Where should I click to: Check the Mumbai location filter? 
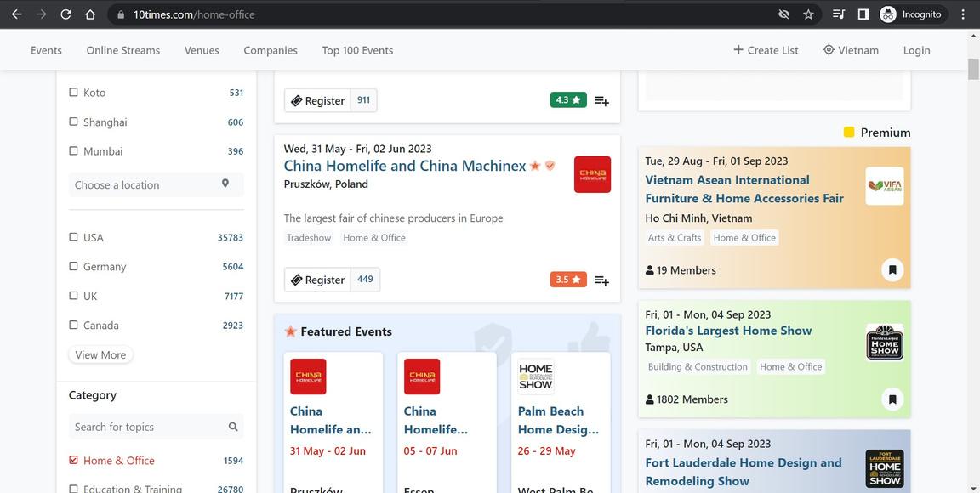(x=74, y=151)
